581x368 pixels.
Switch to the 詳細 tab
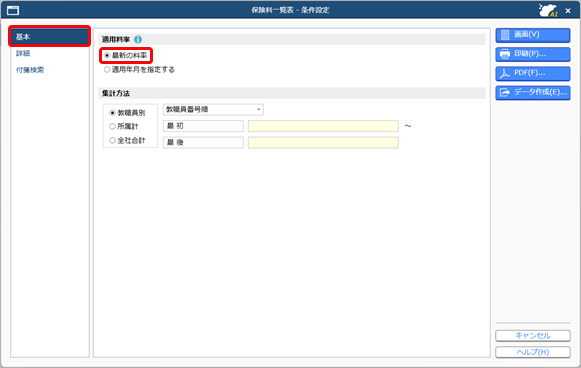(23, 53)
